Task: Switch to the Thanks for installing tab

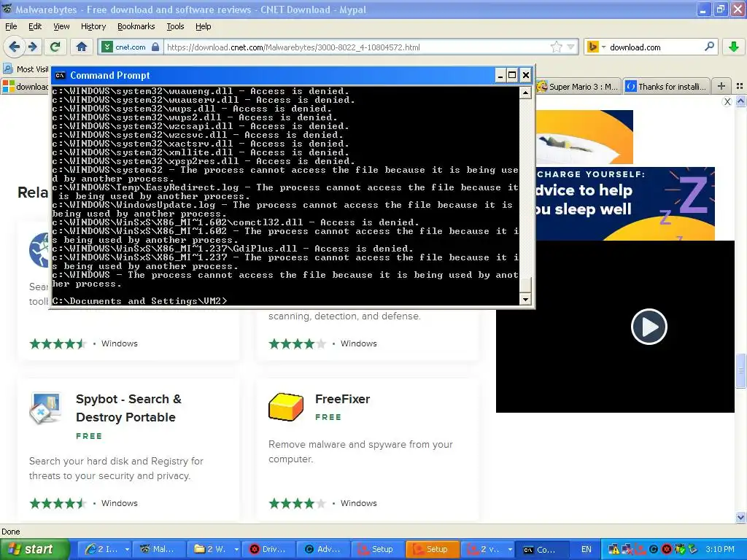Action: click(x=667, y=86)
